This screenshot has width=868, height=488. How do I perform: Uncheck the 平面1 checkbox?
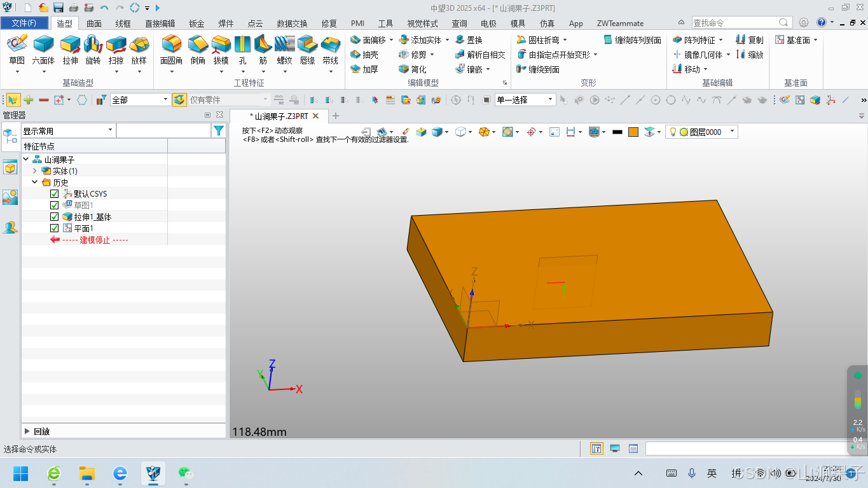[55, 228]
